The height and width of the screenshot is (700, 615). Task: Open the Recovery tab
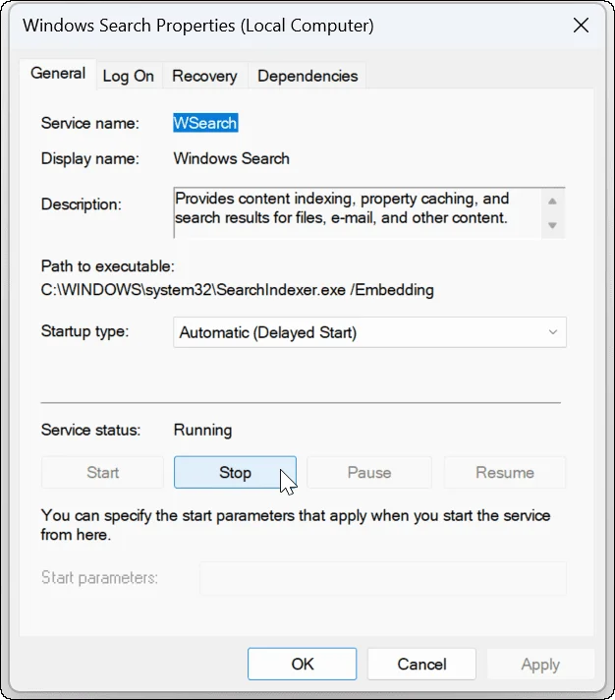point(204,76)
